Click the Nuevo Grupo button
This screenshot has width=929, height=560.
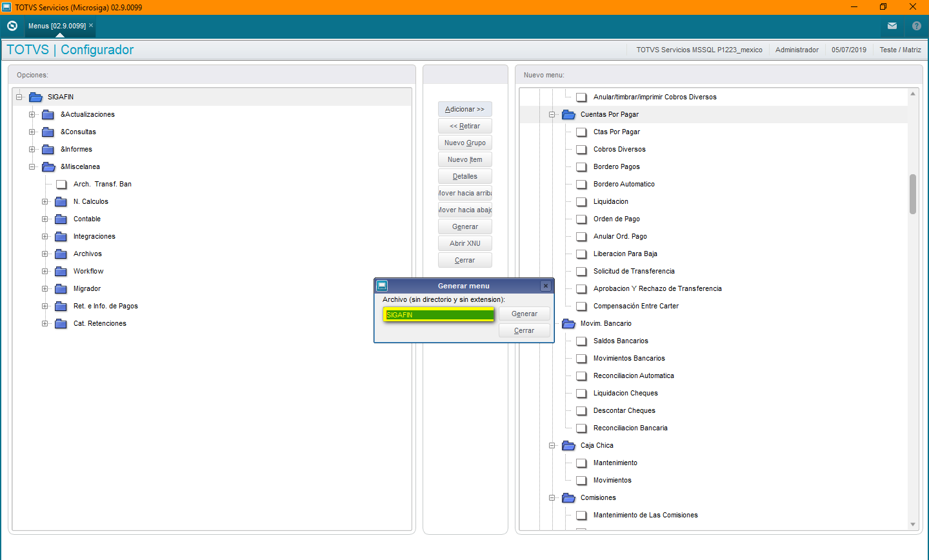(464, 143)
